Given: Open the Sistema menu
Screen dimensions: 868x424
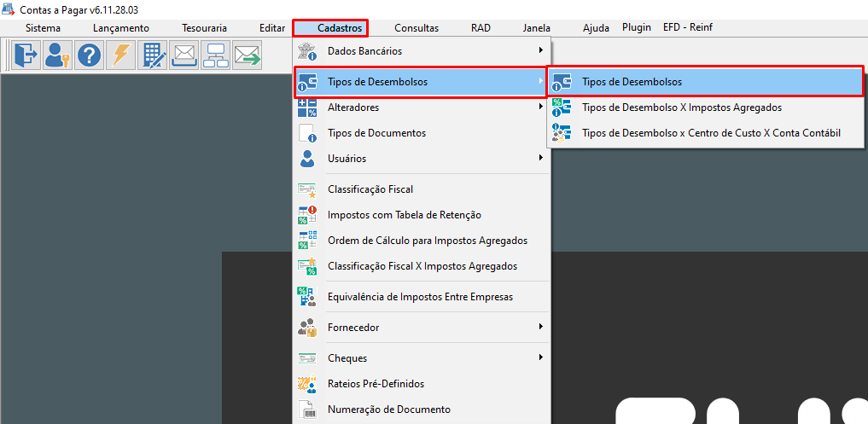Looking at the screenshot, I should point(44,28).
